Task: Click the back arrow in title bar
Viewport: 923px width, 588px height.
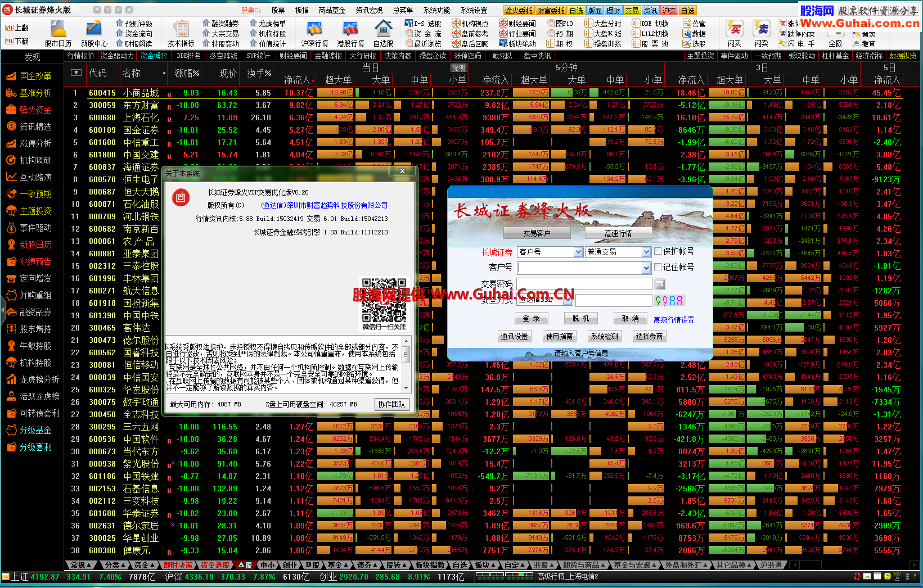Action: (x=107, y=10)
